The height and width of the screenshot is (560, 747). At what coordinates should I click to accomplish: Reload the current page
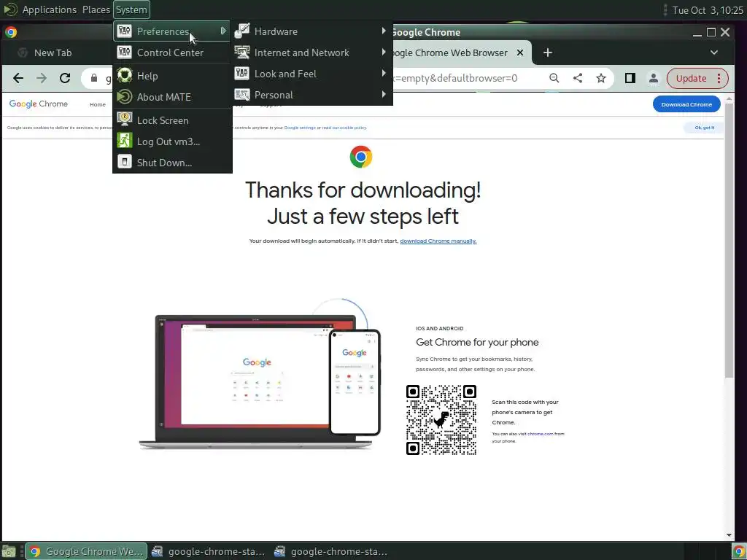pyautogui.click(x=65, y=78)
